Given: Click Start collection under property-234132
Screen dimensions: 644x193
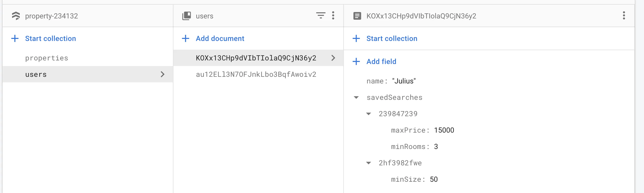Looking at the screenshot, I should [x=50, y=39].
